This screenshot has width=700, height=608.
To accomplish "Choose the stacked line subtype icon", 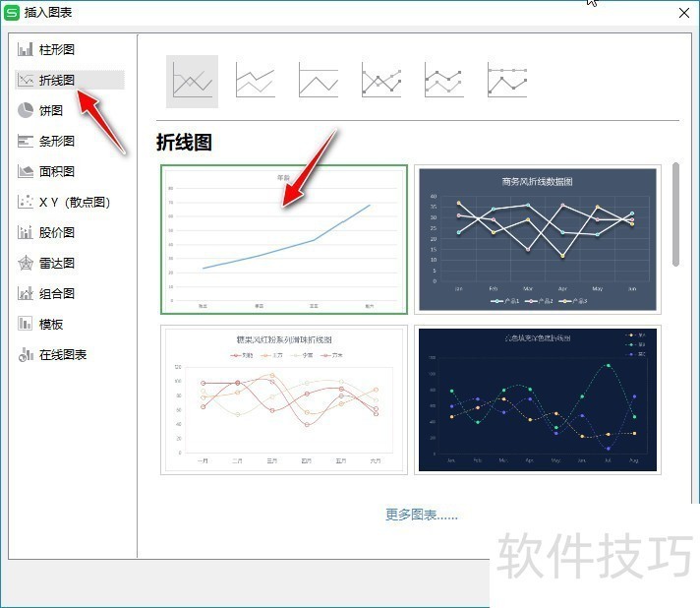I will [255, 82].
